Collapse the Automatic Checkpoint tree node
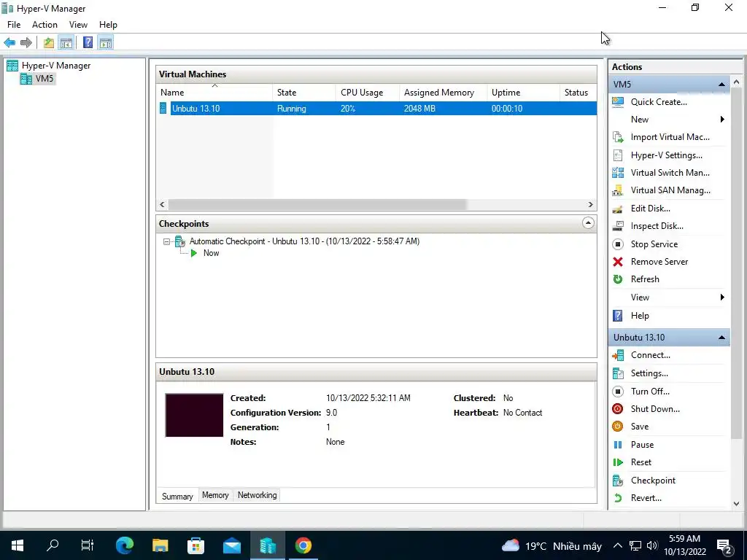The image size is (747, 560). (166, 242)
